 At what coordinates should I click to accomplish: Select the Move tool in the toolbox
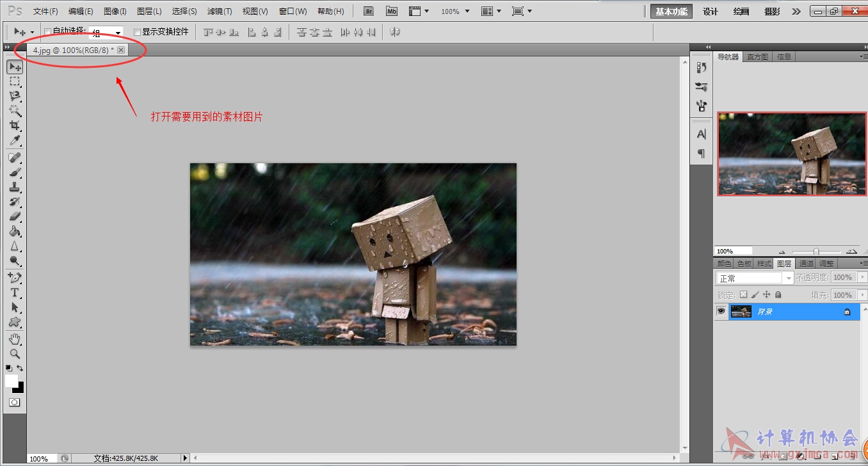click(15, 67)
